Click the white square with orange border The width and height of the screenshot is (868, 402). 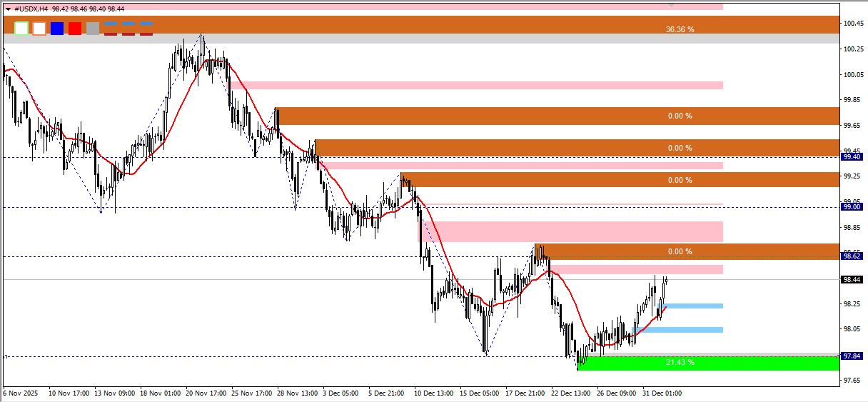(39, 29)
